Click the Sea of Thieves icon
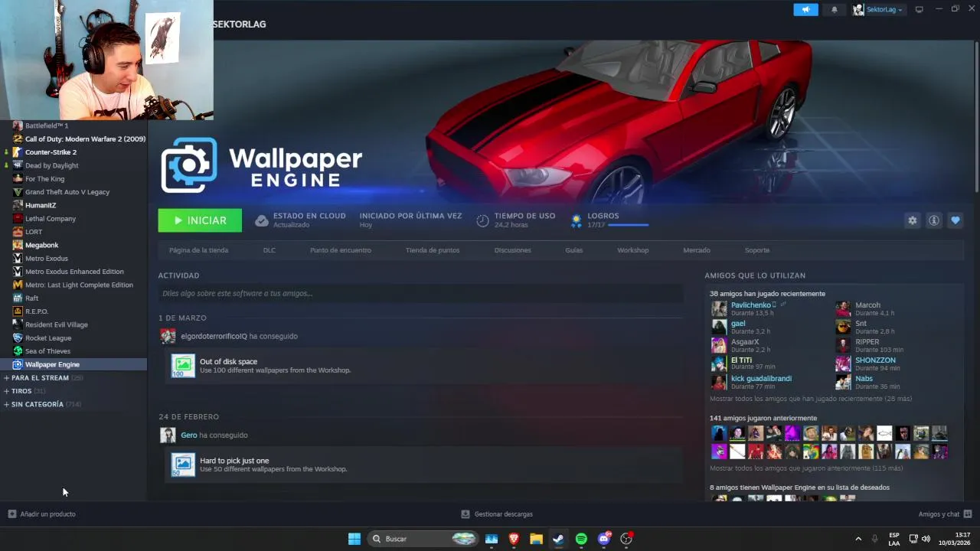 18,351
